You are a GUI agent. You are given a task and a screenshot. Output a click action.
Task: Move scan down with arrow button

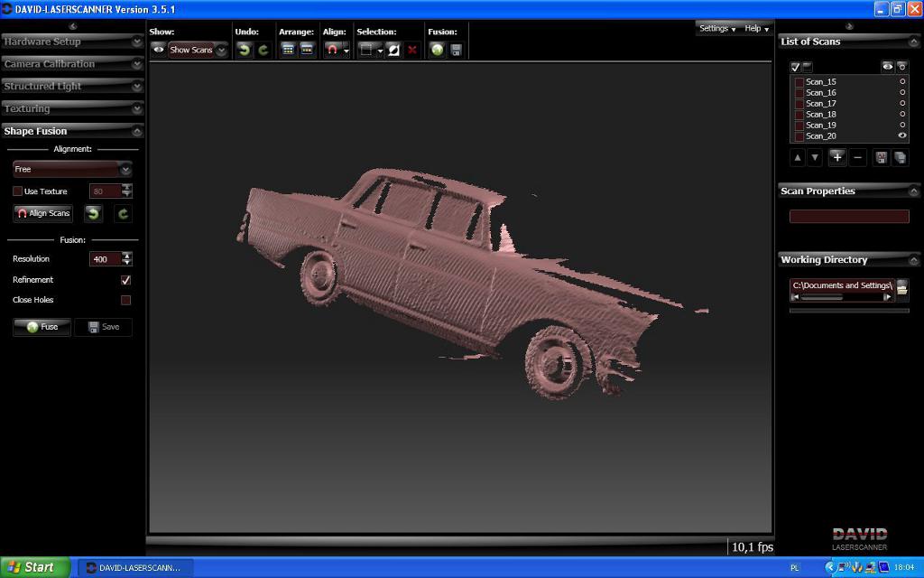coord(815,157)
